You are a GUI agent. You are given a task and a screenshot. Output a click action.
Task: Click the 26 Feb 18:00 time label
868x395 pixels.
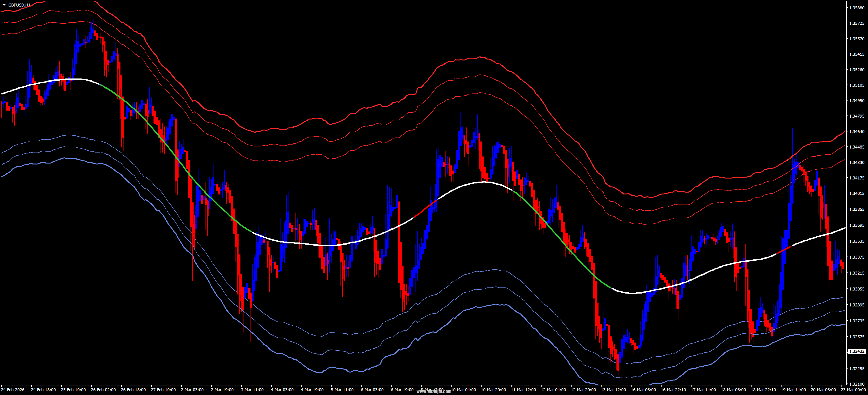point(133,390)
